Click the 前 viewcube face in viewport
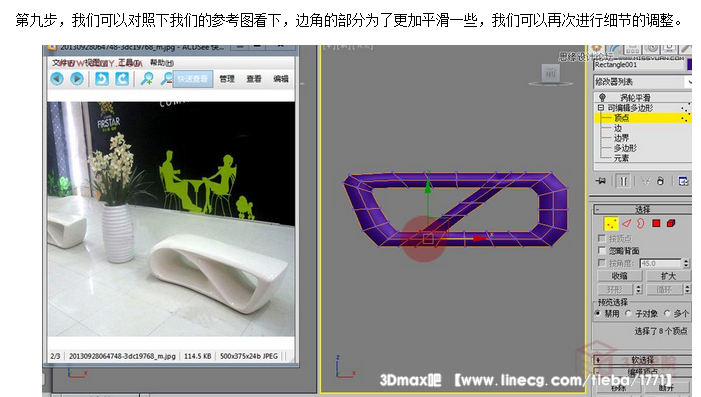The width and height of the screenshot is (701, 397). click(x=550, y=72)
